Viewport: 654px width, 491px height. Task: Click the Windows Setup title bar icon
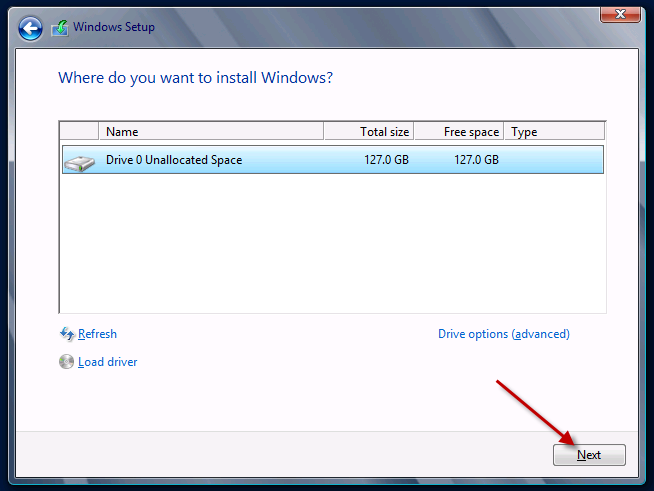coord(61,28)
